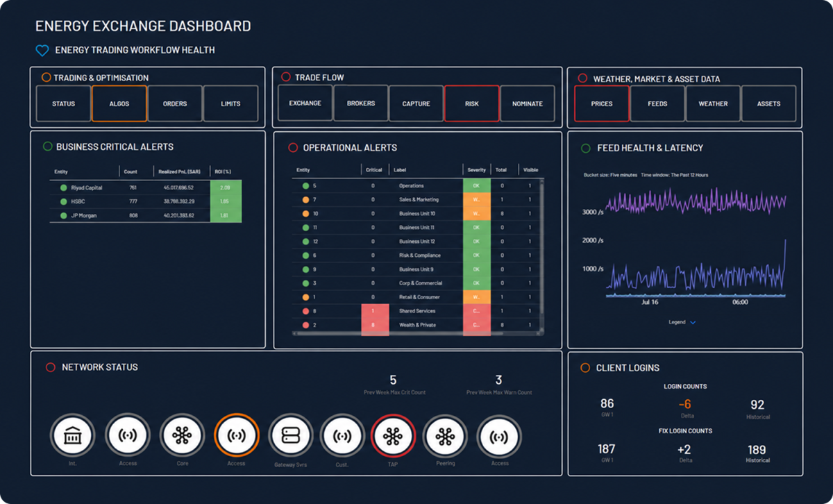Select the Risk & Compliance label
The width and height of the screenshot is (833, 504).
(419, 255)
